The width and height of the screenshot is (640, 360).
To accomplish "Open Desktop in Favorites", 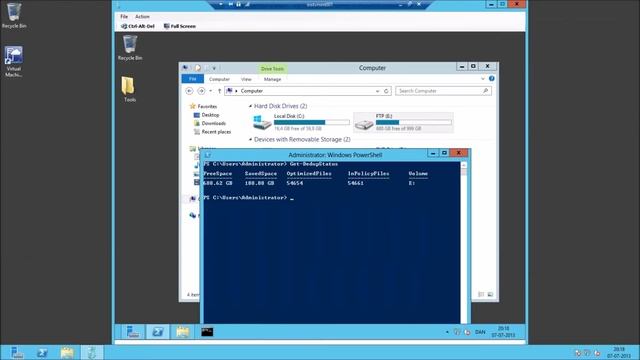I will click(x=210, y=115).
